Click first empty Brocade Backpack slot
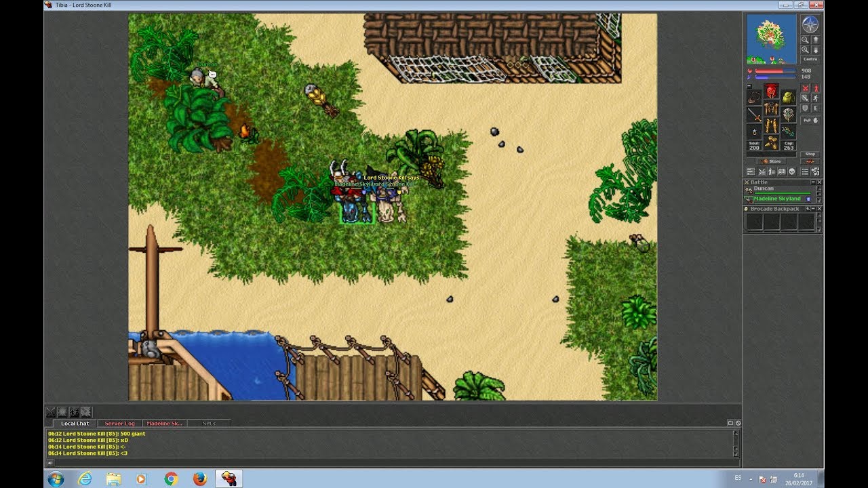The image size is (868, 488). (755, 222)
